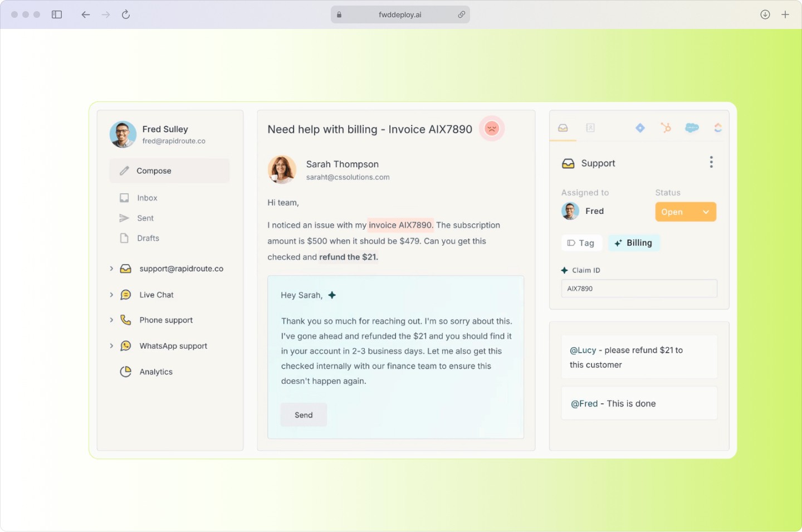This screenshot has height=532, width=802.
Task: Expand the Phone support chevron
Action: [111, 320]
